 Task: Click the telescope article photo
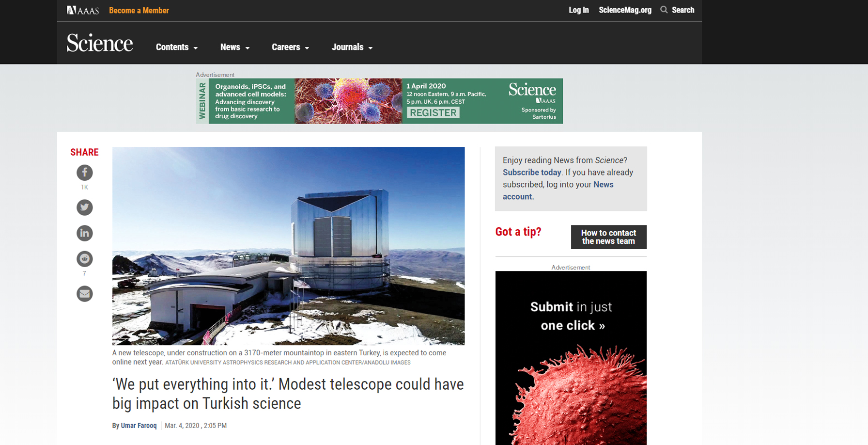[x=288, y=246]
